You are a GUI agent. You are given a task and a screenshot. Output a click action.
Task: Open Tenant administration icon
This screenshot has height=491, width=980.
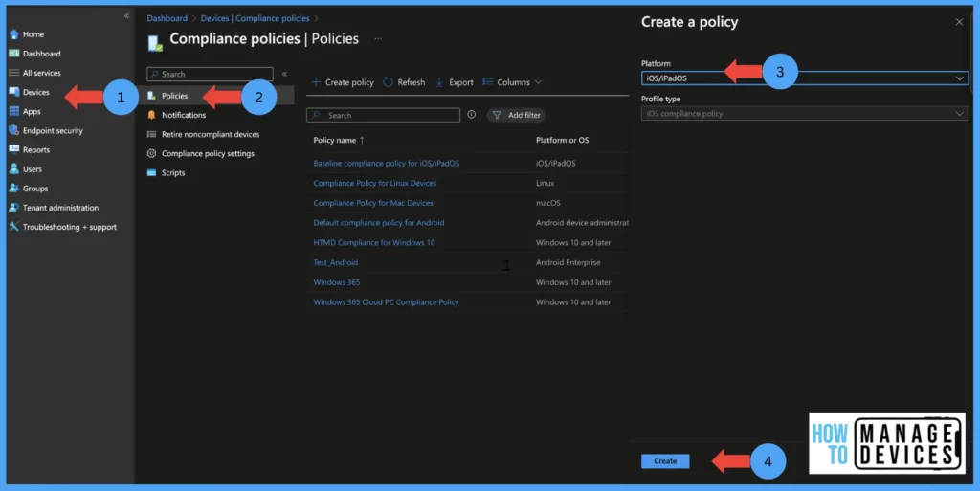[13, 208]
